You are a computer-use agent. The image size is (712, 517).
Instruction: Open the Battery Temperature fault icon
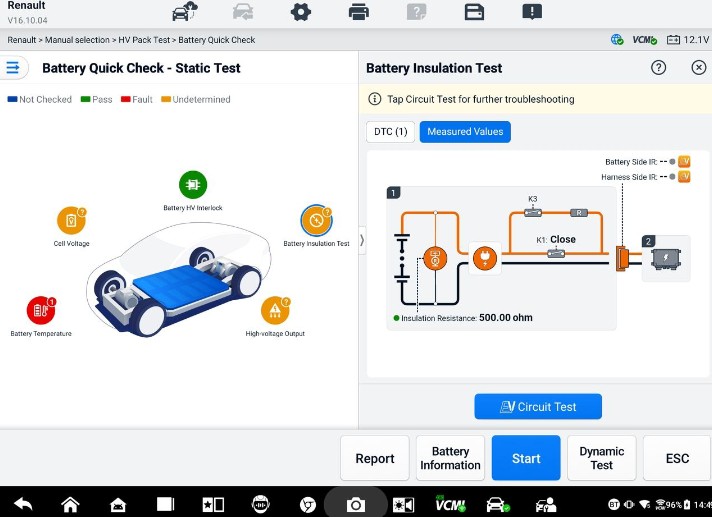click(x=41, y=310)
